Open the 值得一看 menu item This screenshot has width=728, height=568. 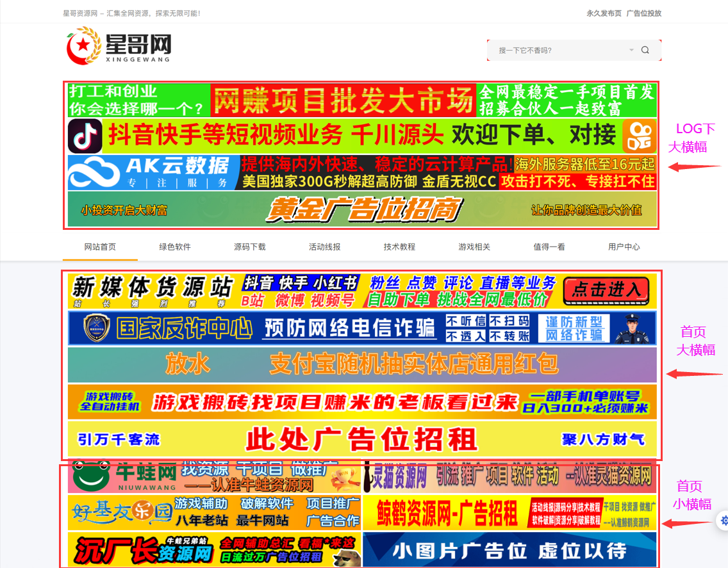pos(549,247)
